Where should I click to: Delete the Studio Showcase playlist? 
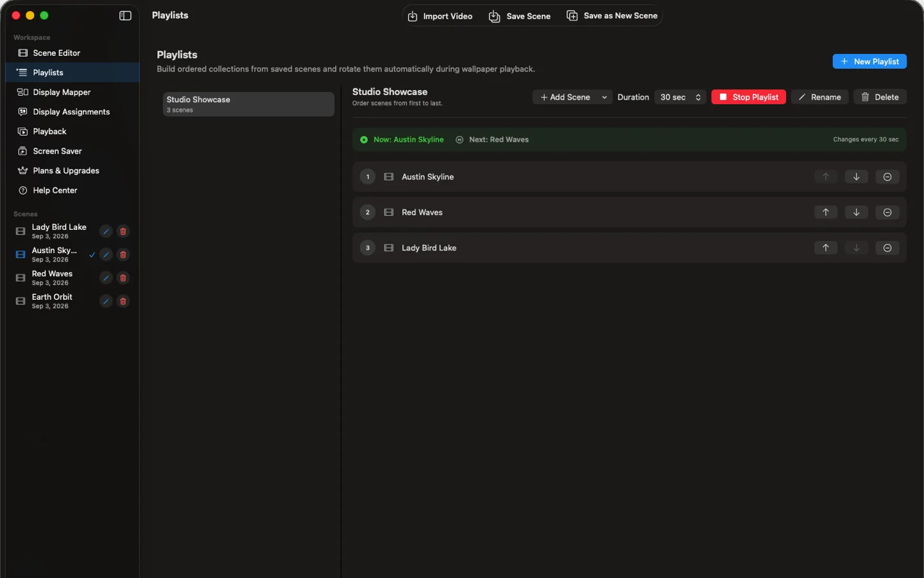click(880, 97)
